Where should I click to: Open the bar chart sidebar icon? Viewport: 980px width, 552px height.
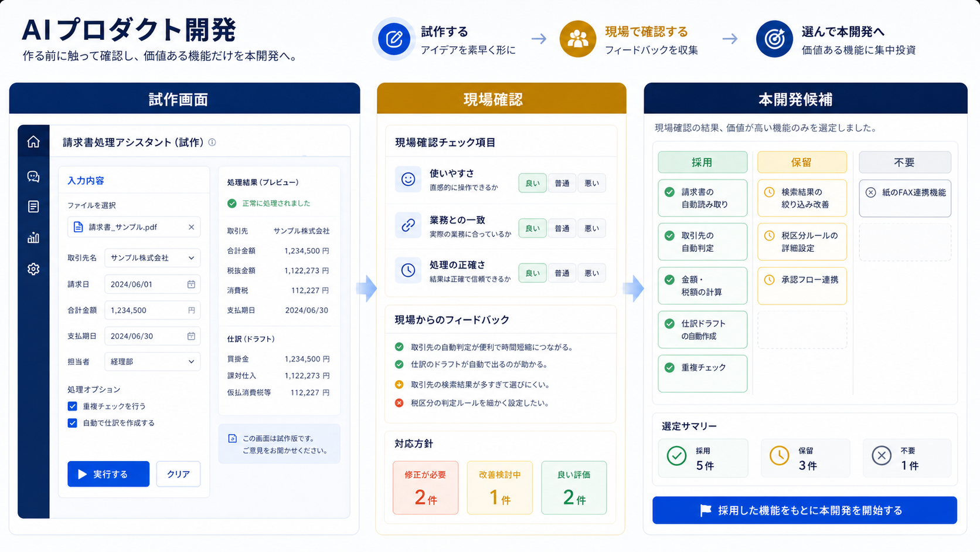click(x=33, y=238)
